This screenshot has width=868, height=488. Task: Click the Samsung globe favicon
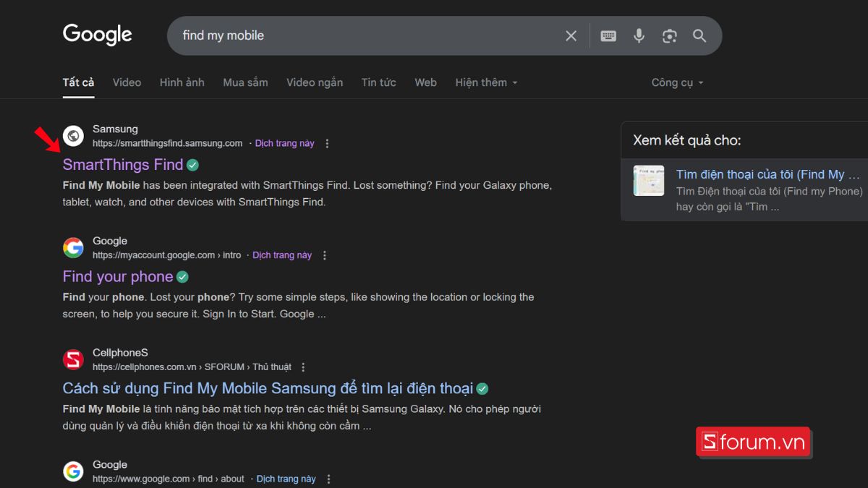(73, 136)
